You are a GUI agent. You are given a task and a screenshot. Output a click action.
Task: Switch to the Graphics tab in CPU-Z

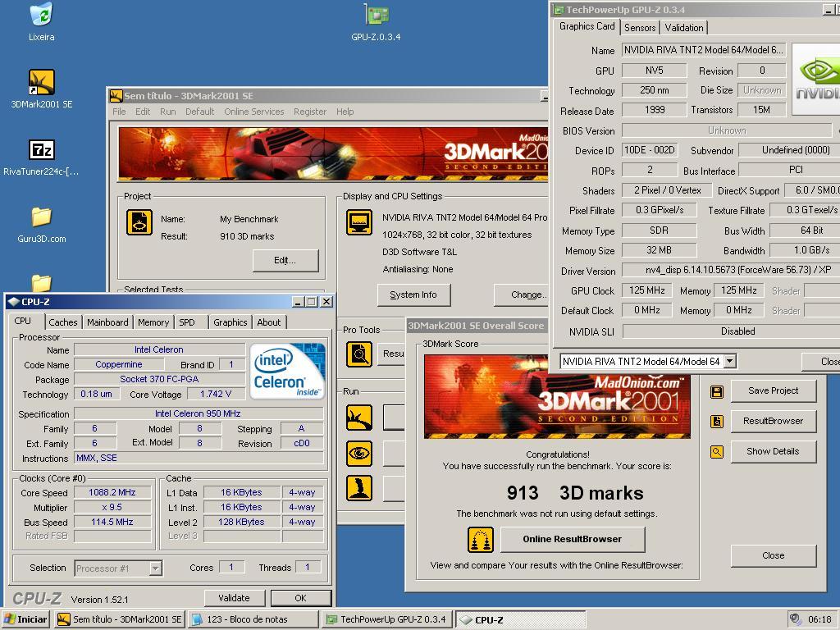[x=231, y=322]
